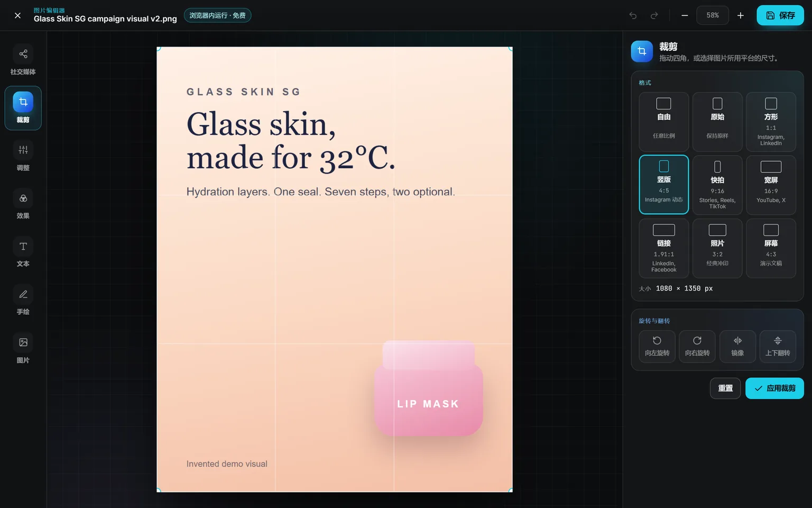The width and height of the screenshot is (812, 508).
Task: Mirror the image with 镜像
Action: coord(737,347)
